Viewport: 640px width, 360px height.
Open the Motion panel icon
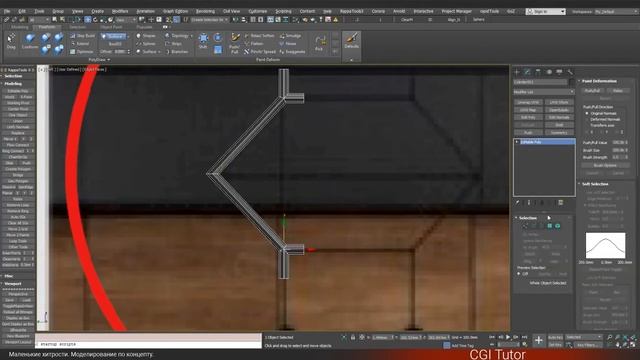coord(549,72)
